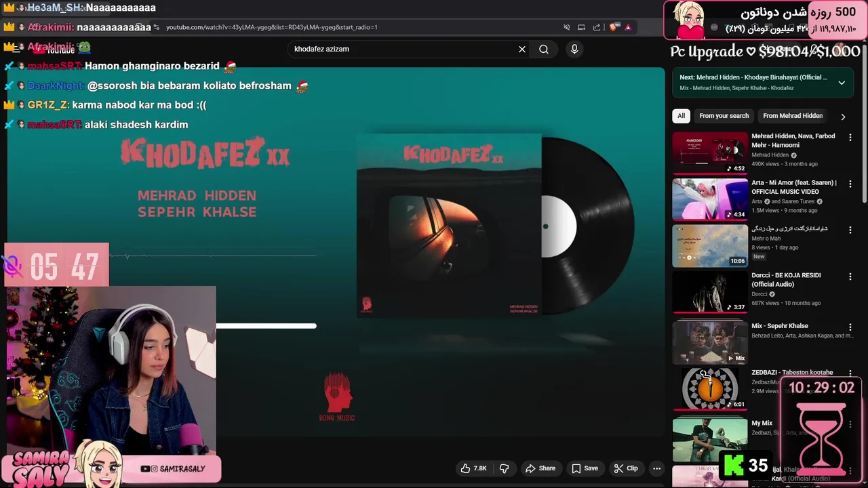Click the video progress bar
The image size is (868, 488).
267,326
